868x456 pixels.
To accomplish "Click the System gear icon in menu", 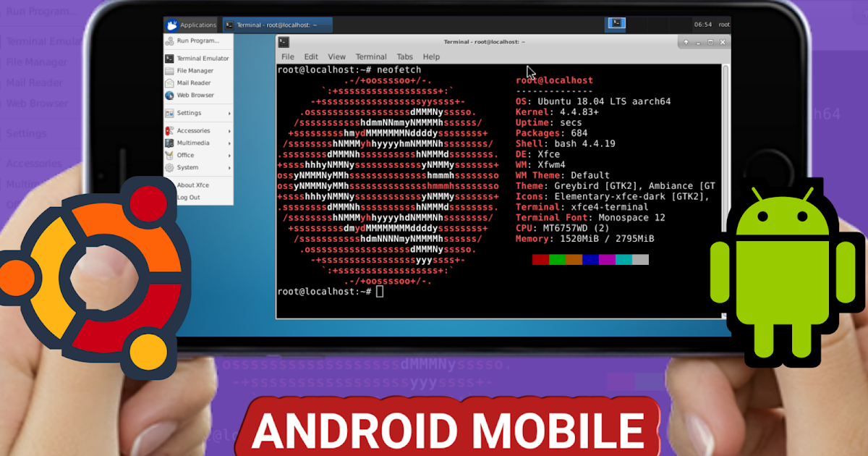I will click(x=170, y=167).
